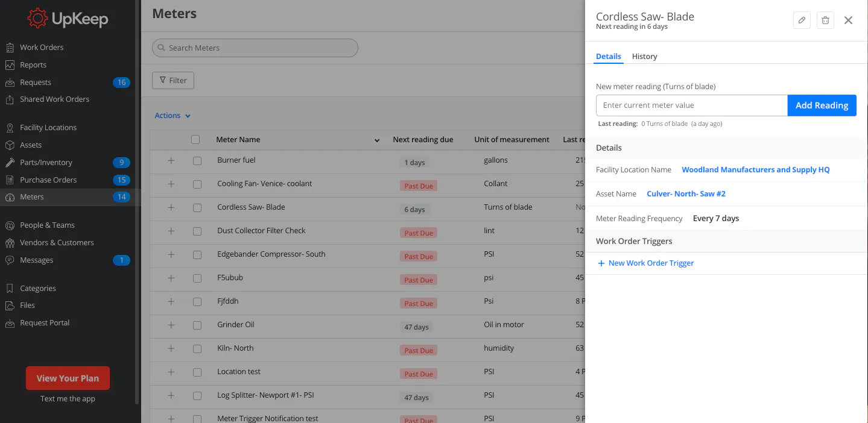Check the Burner fuel row checkbox
868x423 pixels.
[x=197, y=160]
